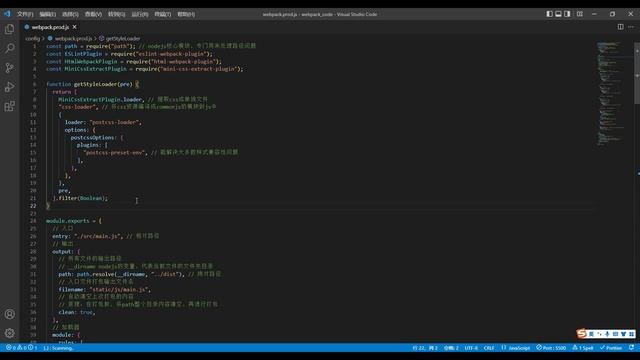
Task: Open the 帮助(H) menu
Action: click(x=186, y=14)
